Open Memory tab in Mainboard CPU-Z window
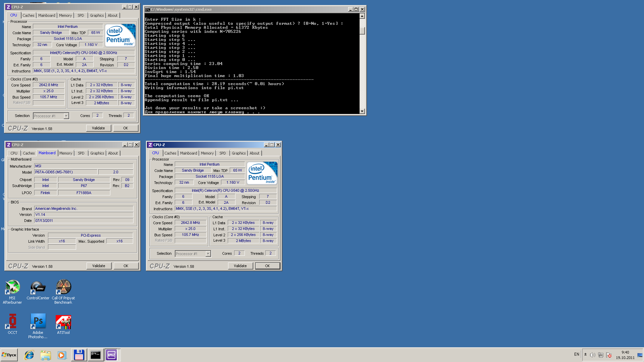 coord(66,153)
